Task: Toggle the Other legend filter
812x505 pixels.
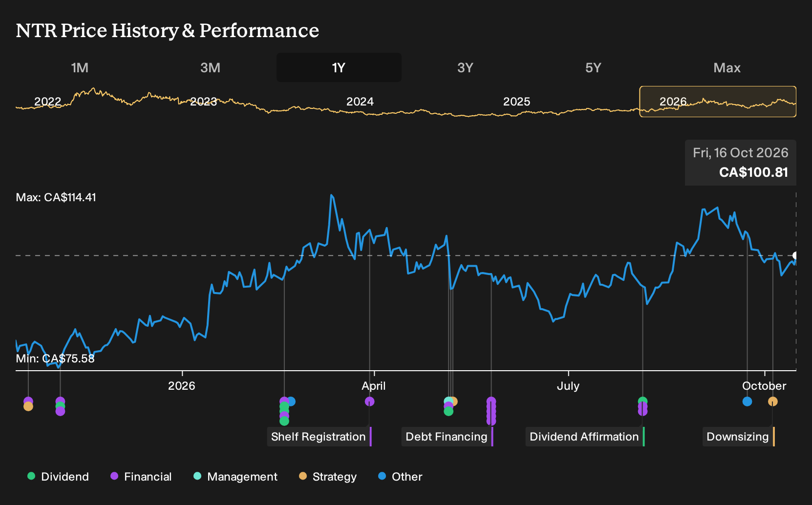Action: pyautogui.click(x=400, y=477)
